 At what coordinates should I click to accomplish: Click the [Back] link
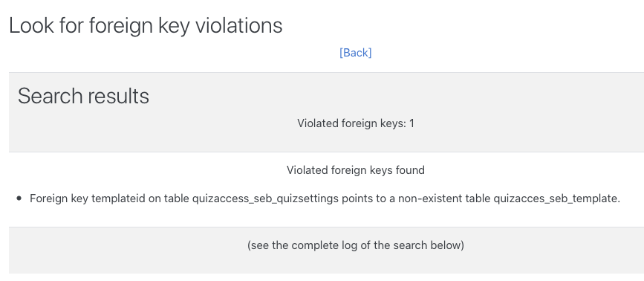click(x=355, y=53)
